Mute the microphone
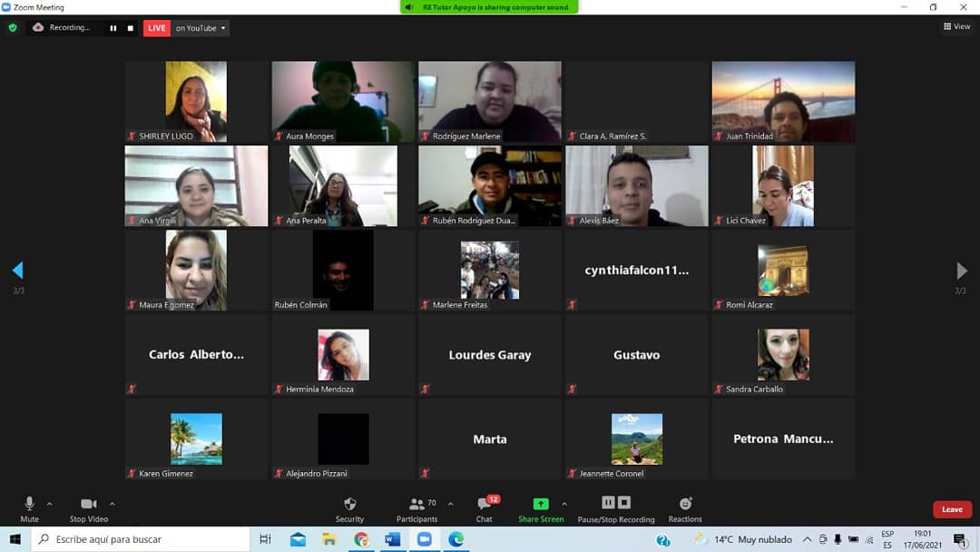Image resolution: width=980 pixels, height=552 pixels. pos(29,508)
